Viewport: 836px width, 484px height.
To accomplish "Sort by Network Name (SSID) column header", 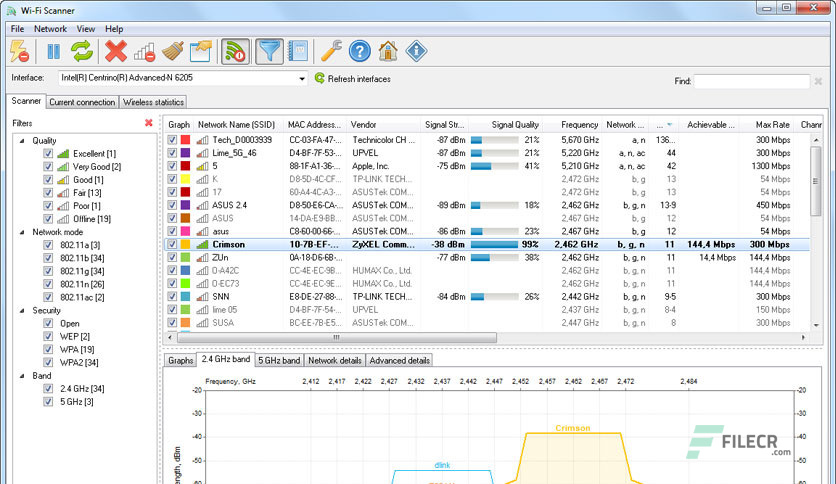I will (237, 125).
